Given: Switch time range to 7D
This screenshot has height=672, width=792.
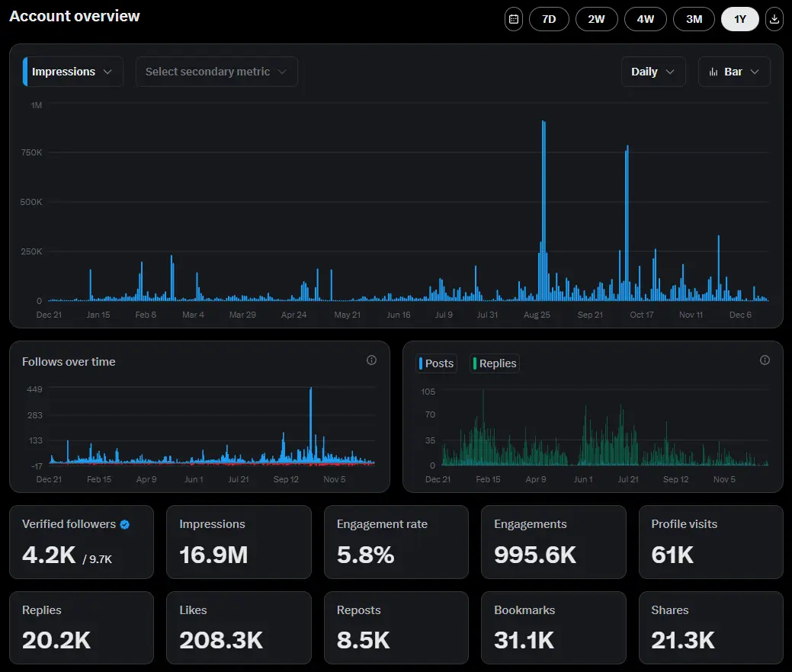Looking at the screenshot, I should [549, 19].
